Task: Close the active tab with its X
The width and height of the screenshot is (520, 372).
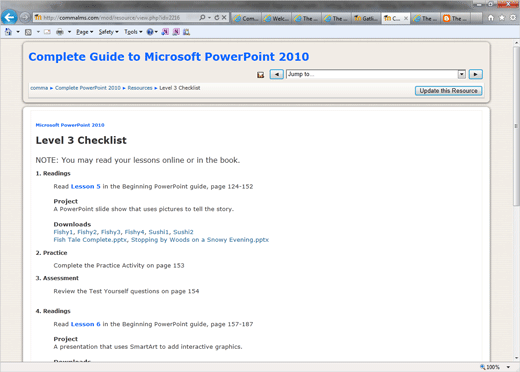Action: coord(406,18)
